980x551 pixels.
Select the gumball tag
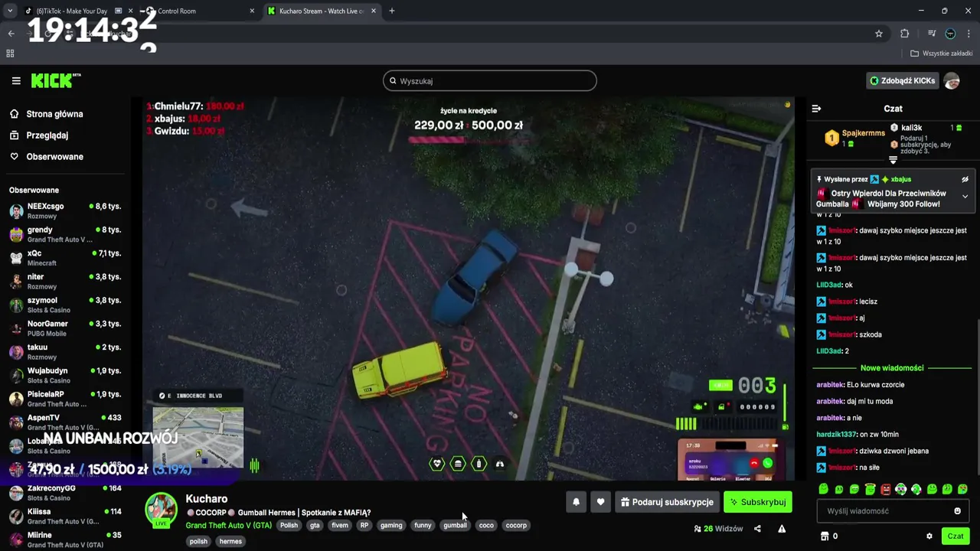(x=455, y=526)
